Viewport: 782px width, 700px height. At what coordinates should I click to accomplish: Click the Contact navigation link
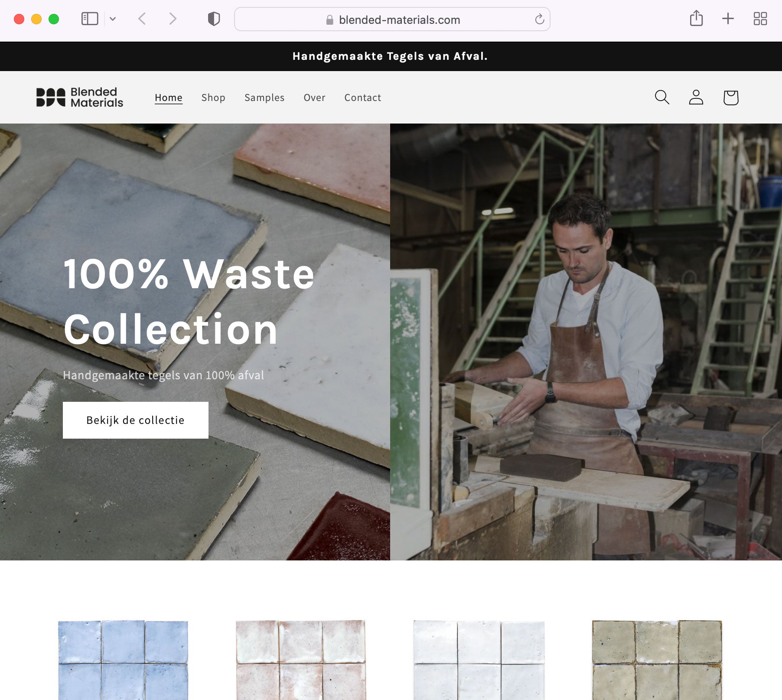click(x=363, y=98)
